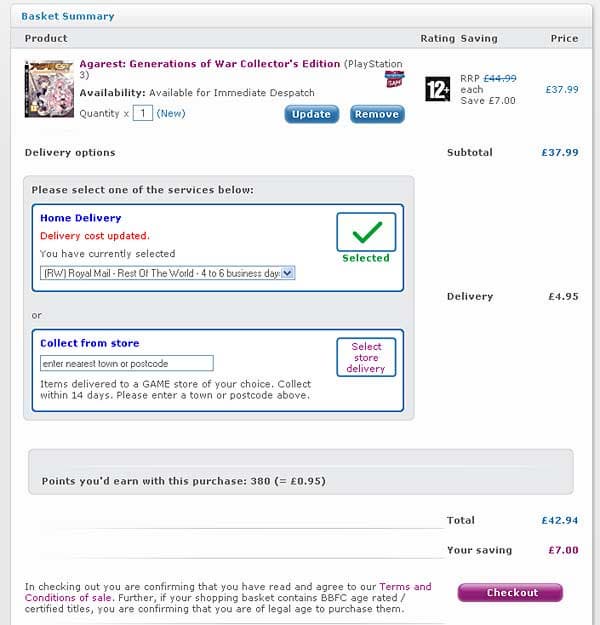This screenshot has width=600, height=625.
Task: Click the item price £37.99
Action: (562, 89)
